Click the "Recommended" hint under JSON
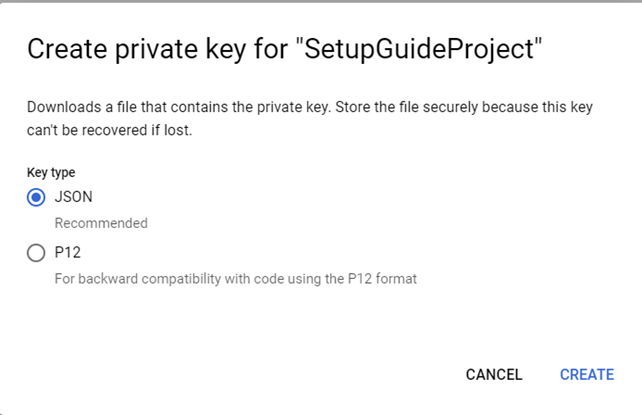This screenshot has width=642, height=415. coord(100,223)
